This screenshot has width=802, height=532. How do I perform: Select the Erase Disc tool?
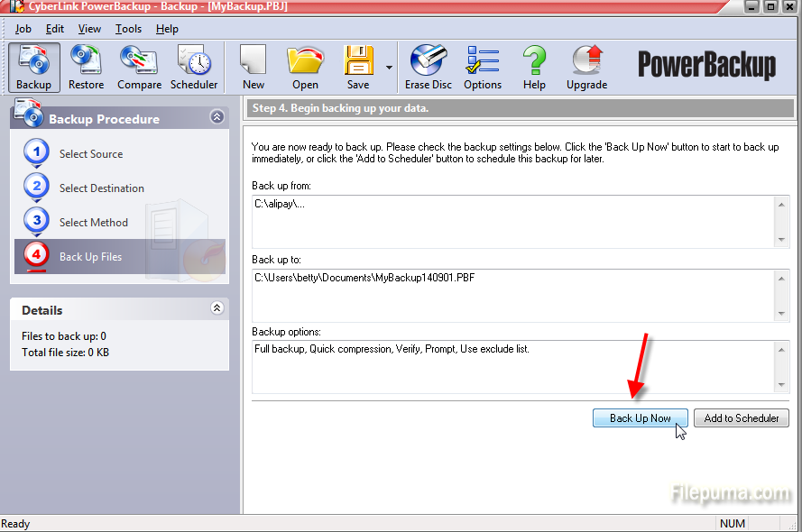(x=429, y=67)
